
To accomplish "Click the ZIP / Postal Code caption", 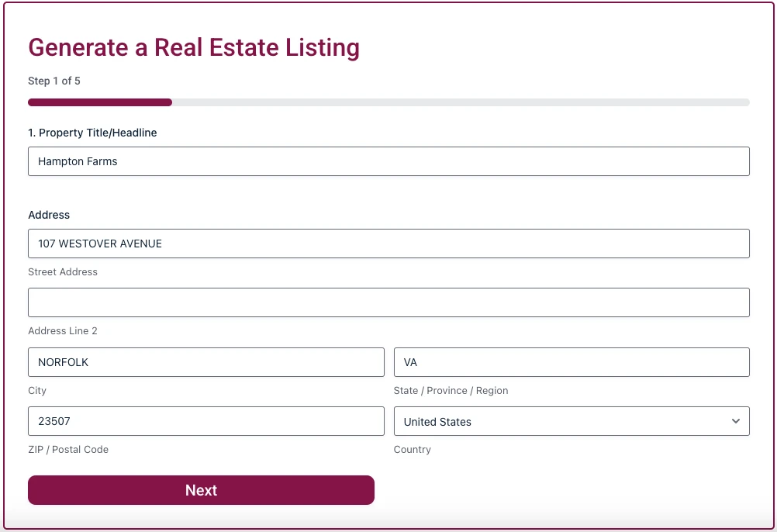I will coord(68,449).
